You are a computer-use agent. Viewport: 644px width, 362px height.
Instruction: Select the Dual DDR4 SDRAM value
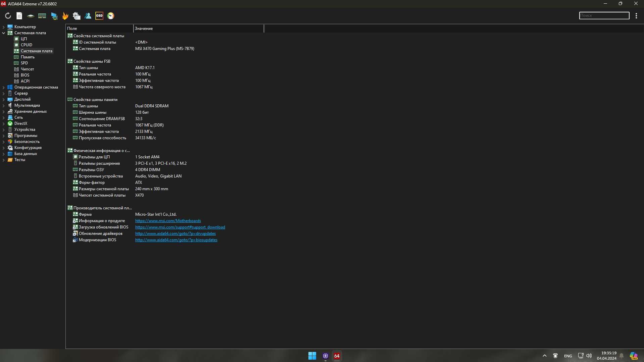[x=152, y=106]
